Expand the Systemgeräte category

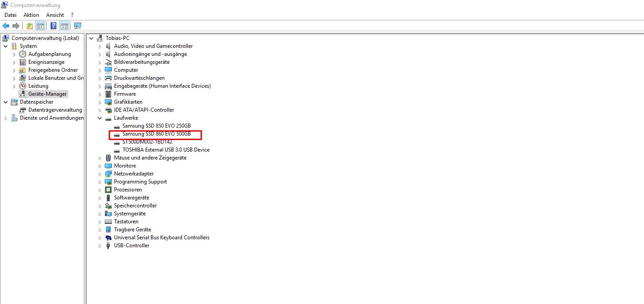[x=100, y=214]
